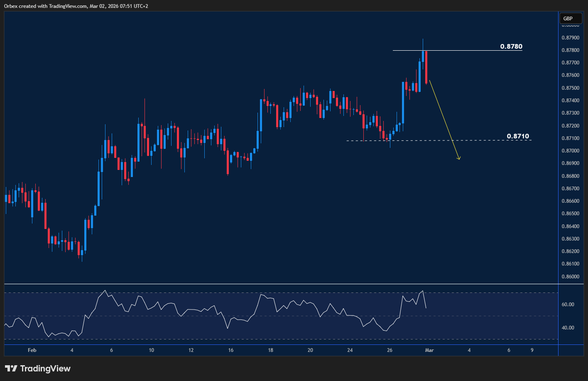This screenshot has height=381, width=588.
Task: Click the Mar label on the time axis
Action: pos(429,350)
